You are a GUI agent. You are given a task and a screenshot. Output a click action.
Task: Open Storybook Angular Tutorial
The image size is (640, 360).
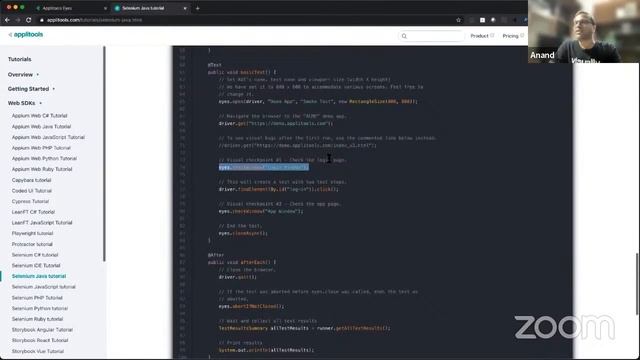click(x=42, y=329)
